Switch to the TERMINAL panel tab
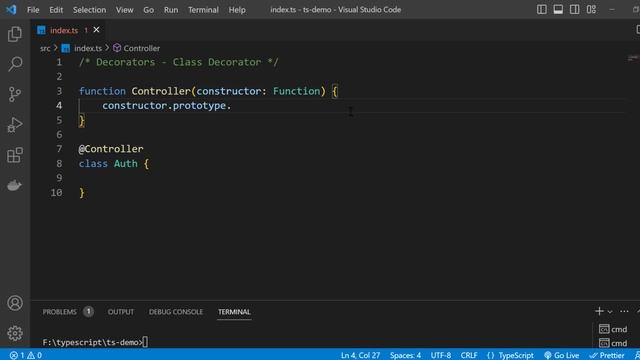Screen dimensions: 640x360 (x=234, y=312)
